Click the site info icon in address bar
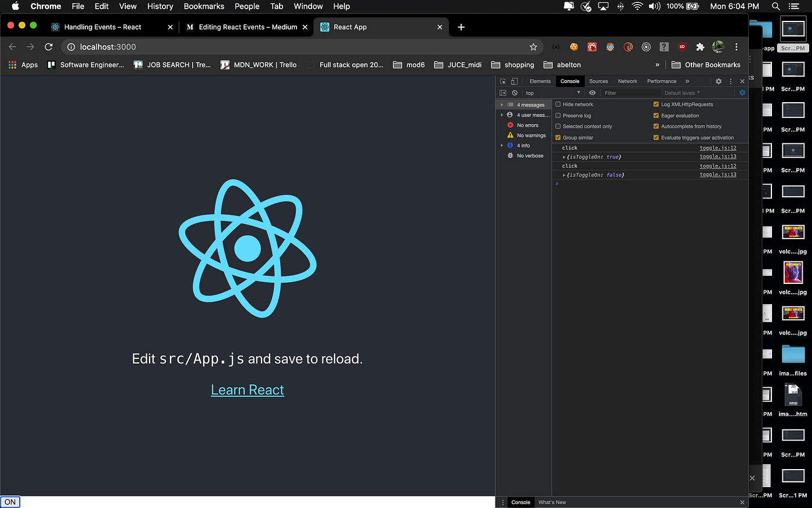812x508 pixels. [71, 47]
